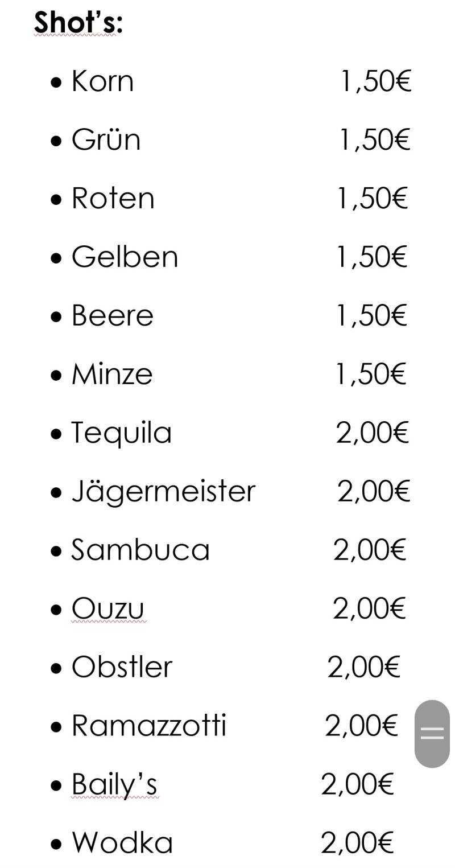This screenshot has width=455, height=868.
Task: Tap the Grün list entry
Action: coord(106,140)
